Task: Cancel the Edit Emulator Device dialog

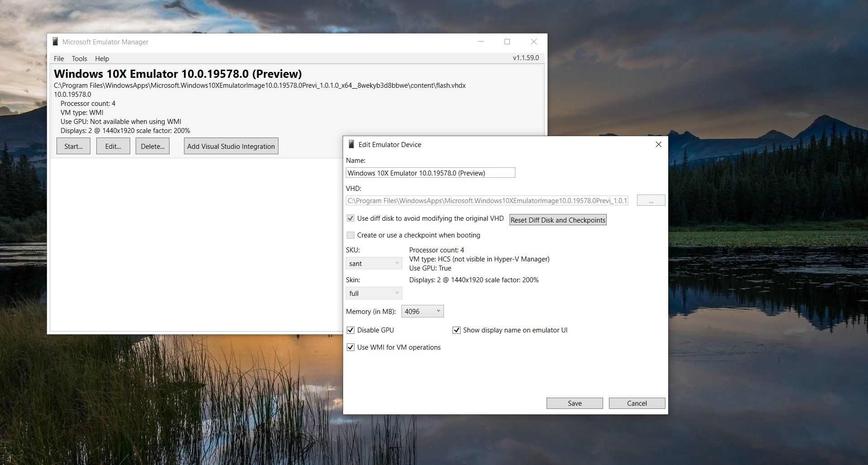Action: click(637, 403)
